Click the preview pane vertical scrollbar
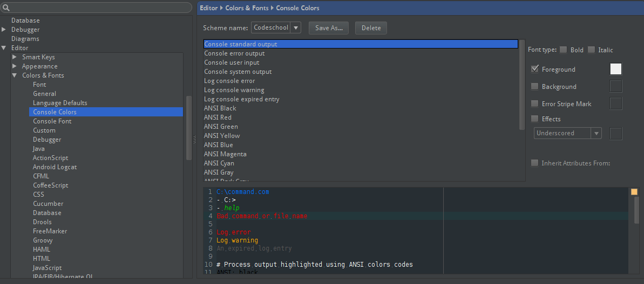This screenshot has height=284, width=644. point(637,210)
